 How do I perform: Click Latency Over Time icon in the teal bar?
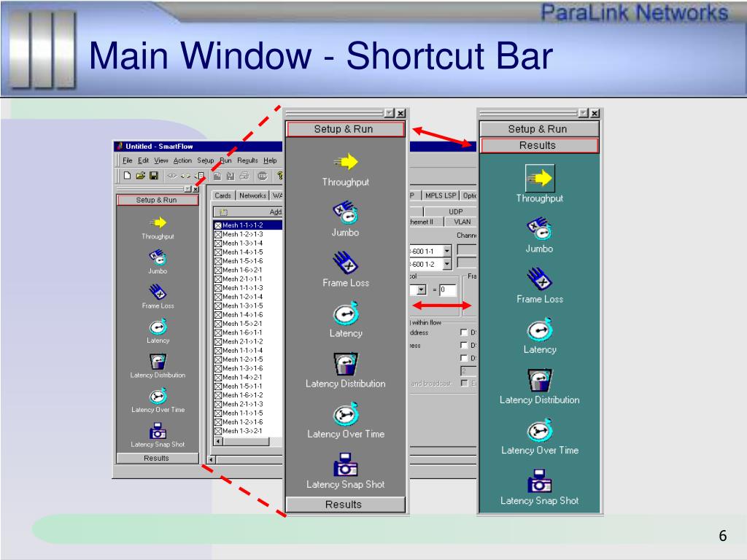point(540,430)
